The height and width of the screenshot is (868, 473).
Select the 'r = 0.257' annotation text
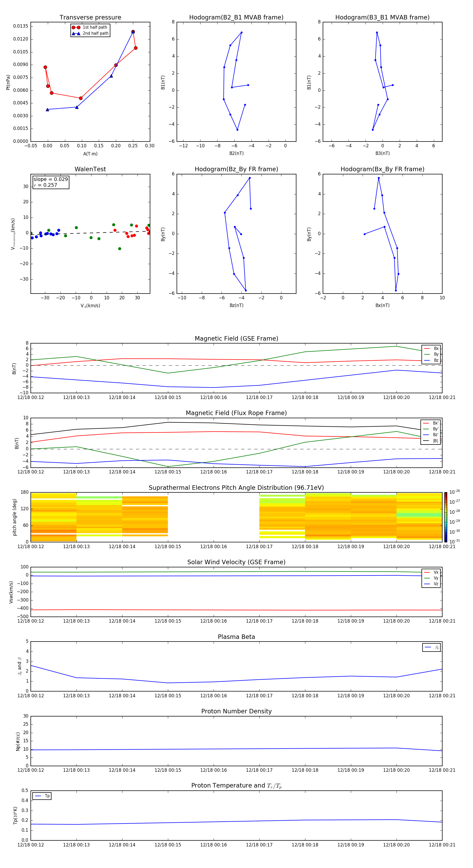45,185
